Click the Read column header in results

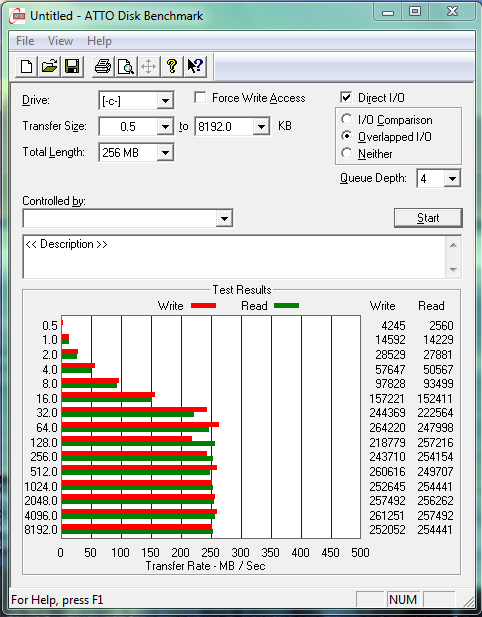(x=431, y=306)
